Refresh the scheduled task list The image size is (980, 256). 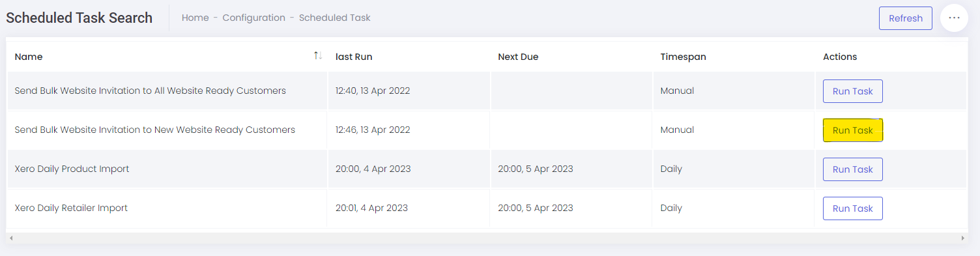(906, 18)
